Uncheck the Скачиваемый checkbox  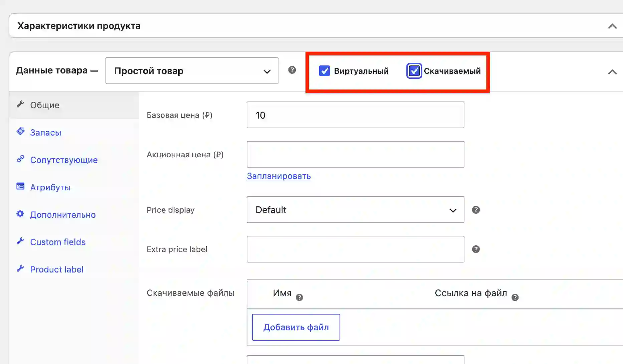pyautogui.click(x=414, y=71)
